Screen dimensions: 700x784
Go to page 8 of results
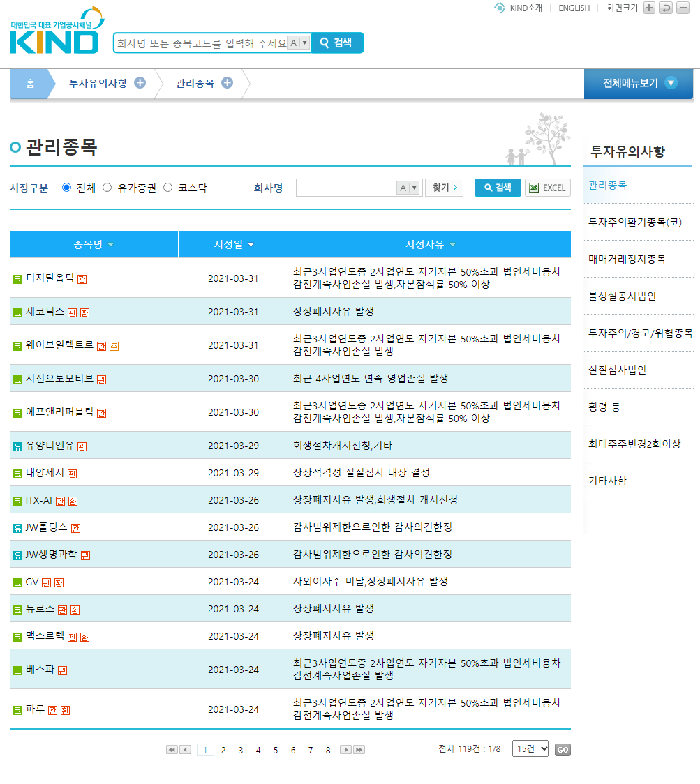pos(328,750)
